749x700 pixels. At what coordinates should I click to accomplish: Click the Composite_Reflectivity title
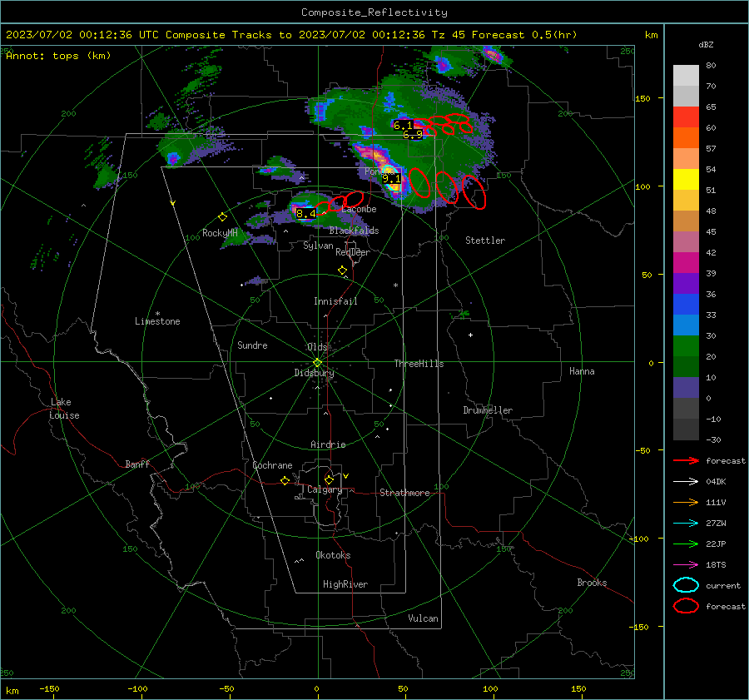click(374, 12)
